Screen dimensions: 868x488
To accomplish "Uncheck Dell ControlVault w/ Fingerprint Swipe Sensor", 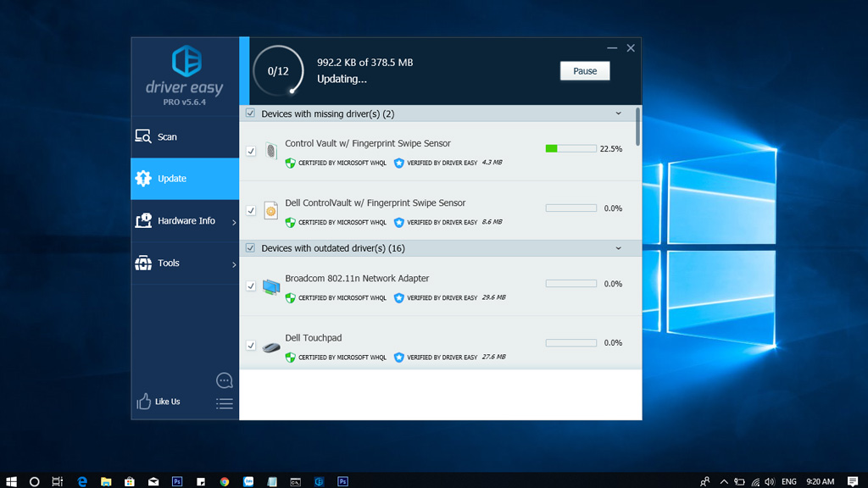I will 251,210.
